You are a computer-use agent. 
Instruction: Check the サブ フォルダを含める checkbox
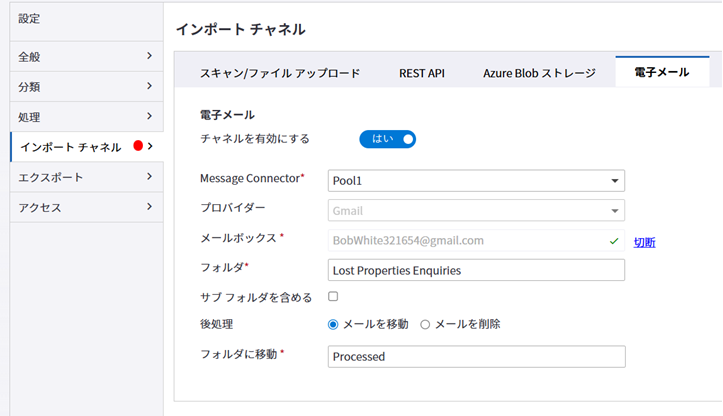(x=333, y=296)
